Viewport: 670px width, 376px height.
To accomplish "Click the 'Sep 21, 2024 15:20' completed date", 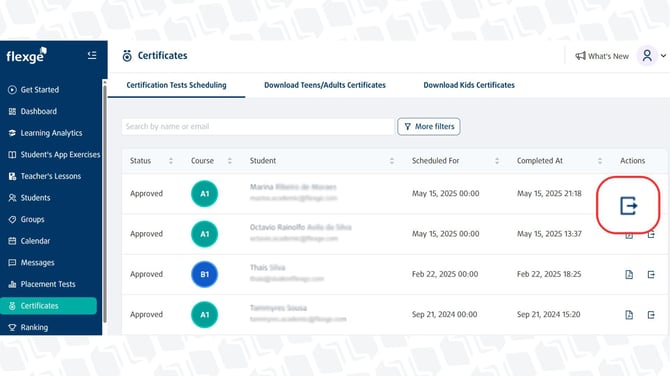I will click(549, 314).
